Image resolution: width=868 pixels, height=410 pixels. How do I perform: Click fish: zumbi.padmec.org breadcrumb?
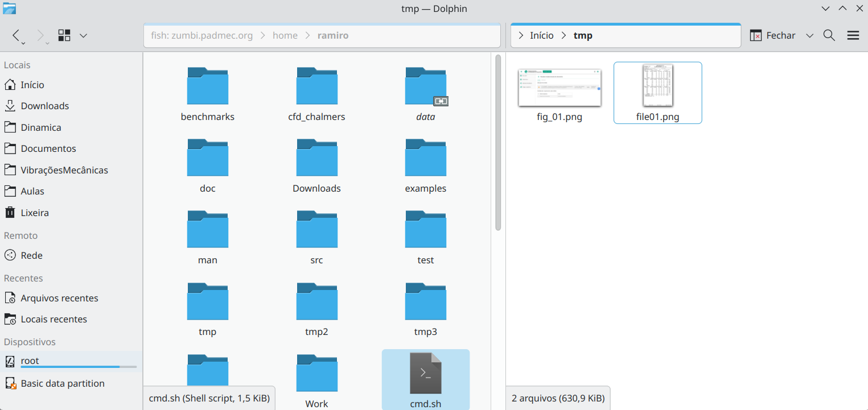(202, 35)
